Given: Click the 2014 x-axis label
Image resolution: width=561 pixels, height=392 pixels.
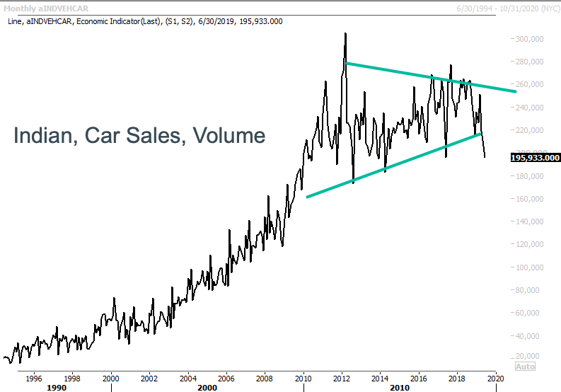Looking at the screenshot, I should pos(380,379).
